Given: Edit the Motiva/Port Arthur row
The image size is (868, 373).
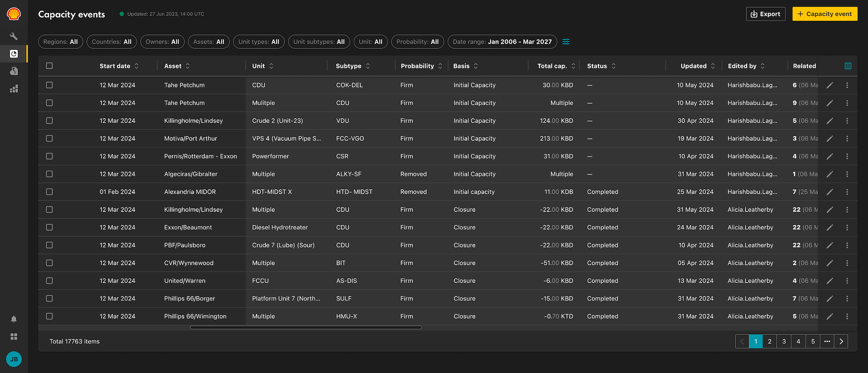Looking at the screenshot, I should click(x=830, y=139).
